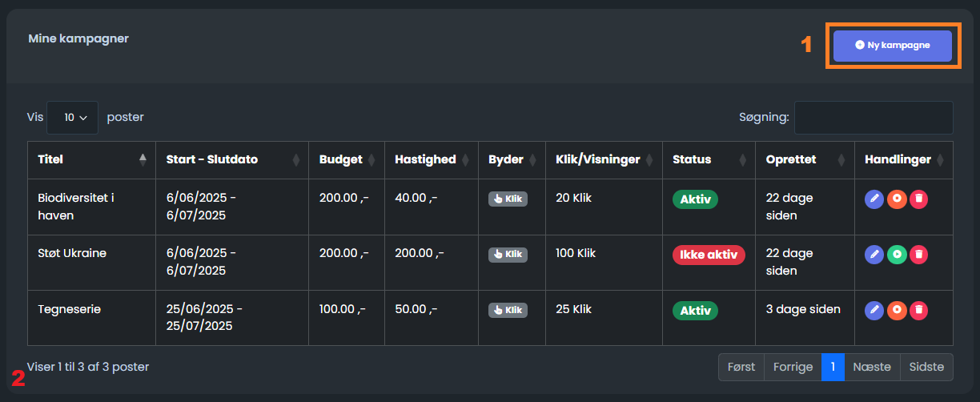Click the Næste pagination button
This screenshot has height=402, width=980.
pyautogui.click(x=872, y=368)
